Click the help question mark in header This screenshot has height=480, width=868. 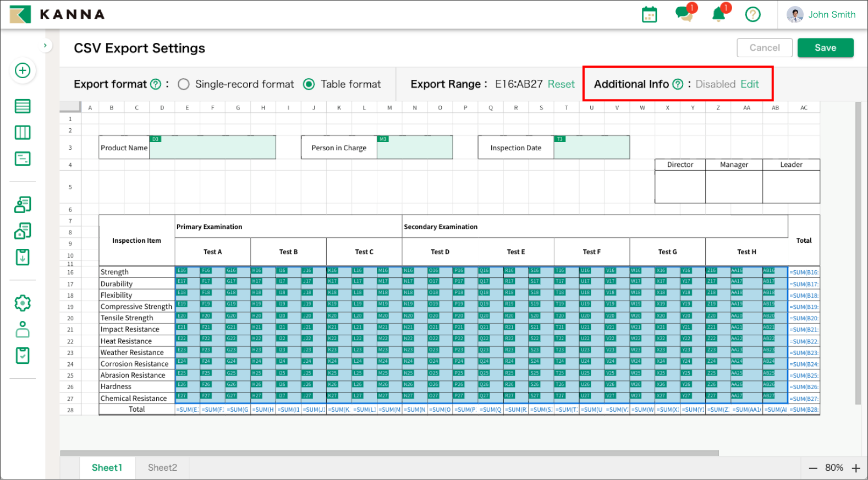click(x=752, y=15)
